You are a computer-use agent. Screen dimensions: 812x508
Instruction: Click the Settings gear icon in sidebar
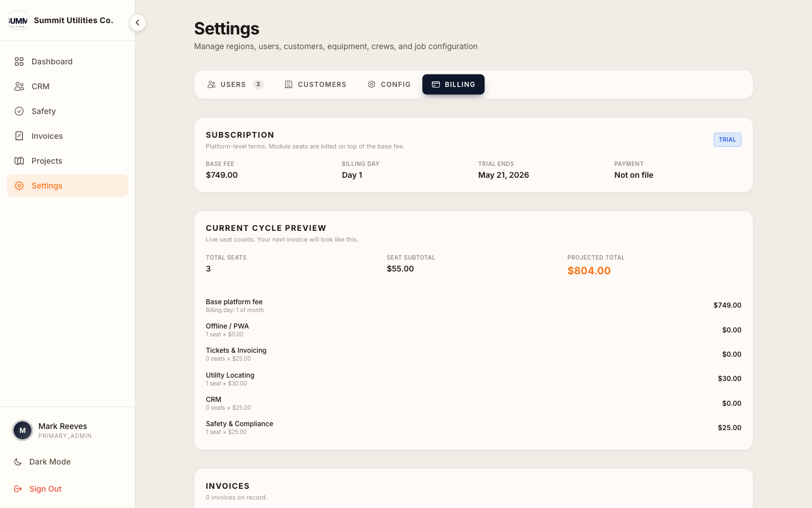[20, 186]
